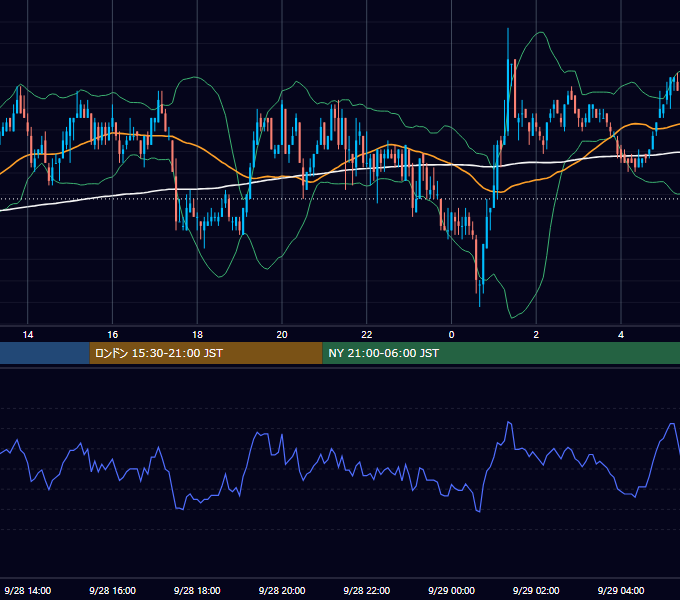
Task: Click hour label 22 on time axis
Action: [367, 335]
